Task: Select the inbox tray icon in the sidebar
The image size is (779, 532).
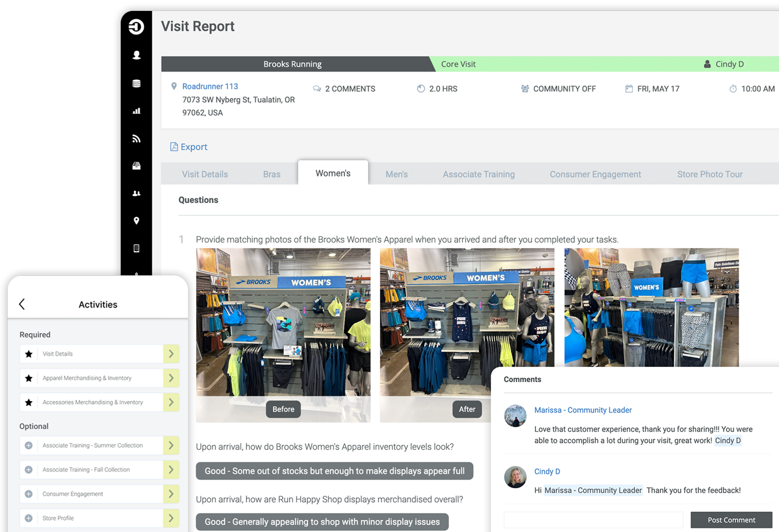Action: pyautogui.click(x=136, y=166)
